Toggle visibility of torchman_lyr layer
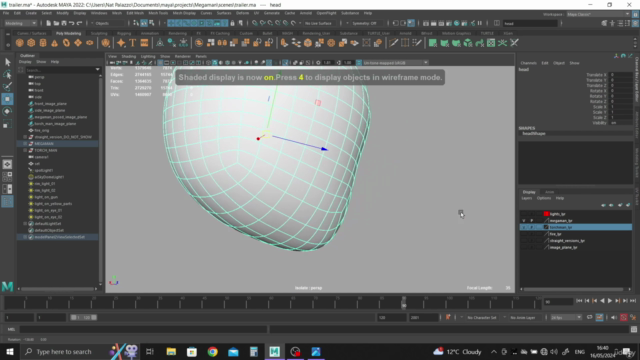 click(524, 227)
